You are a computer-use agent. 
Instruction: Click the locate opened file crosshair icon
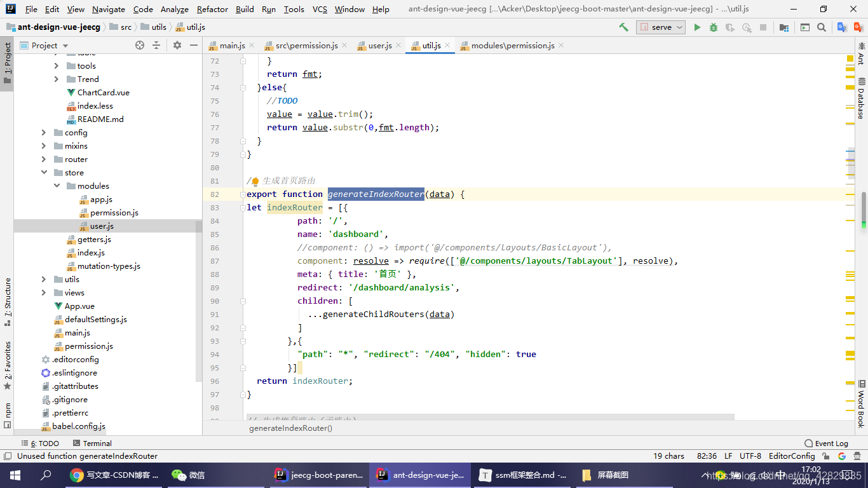[140, 45]
